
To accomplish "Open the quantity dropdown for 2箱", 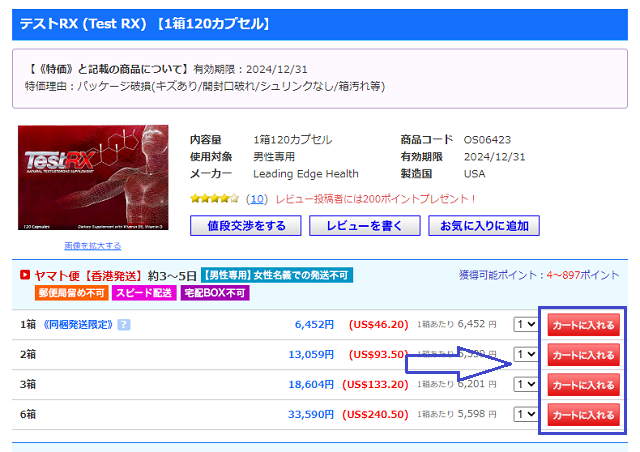I will tap(525, 354).
